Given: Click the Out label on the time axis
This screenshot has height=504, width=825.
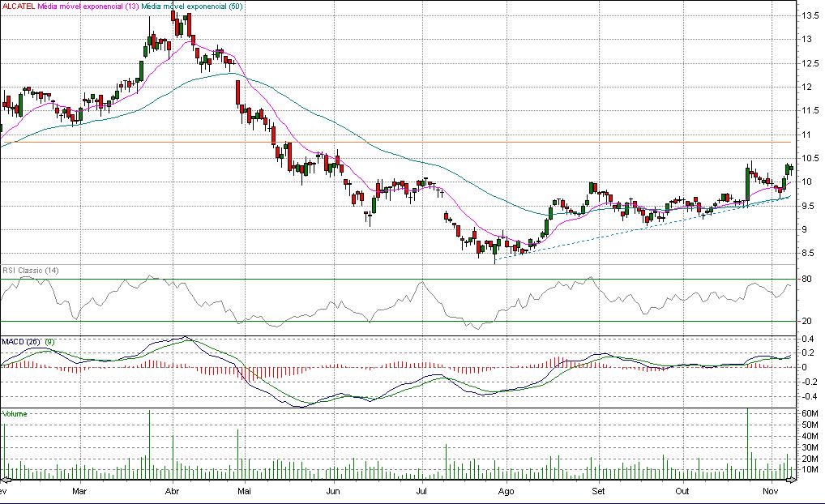Looking at the screenshot, I should pyautogui.click(x=682, y=491).
